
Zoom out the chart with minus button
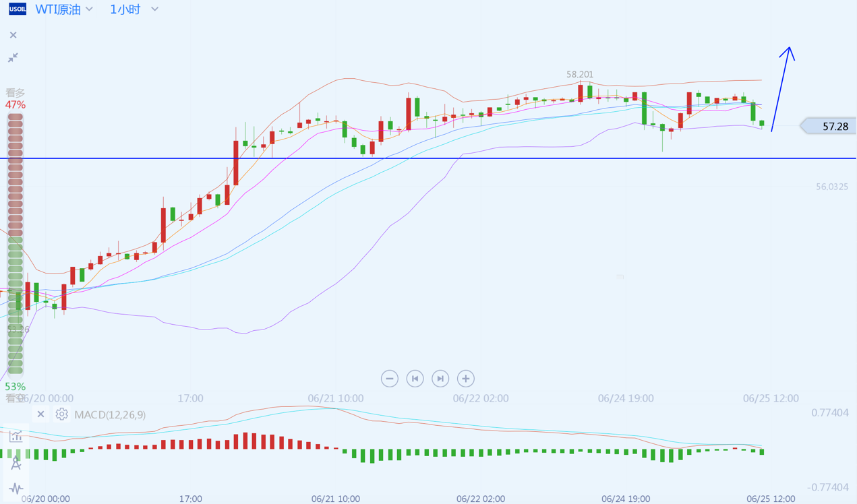pos(389,379)
